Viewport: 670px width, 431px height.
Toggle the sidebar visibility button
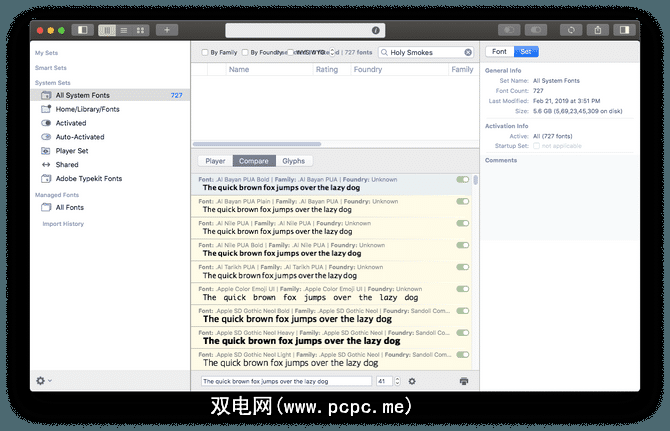(82, 30)
